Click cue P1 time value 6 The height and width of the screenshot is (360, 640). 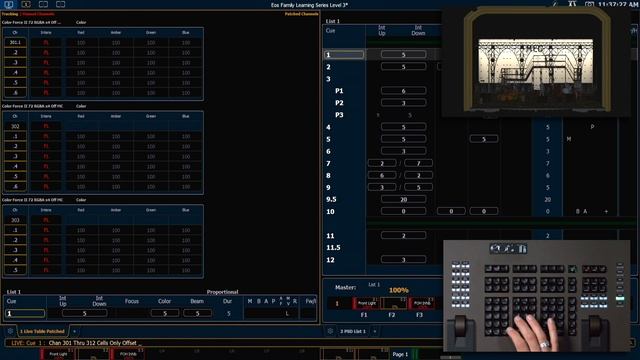tap(403, 91)
